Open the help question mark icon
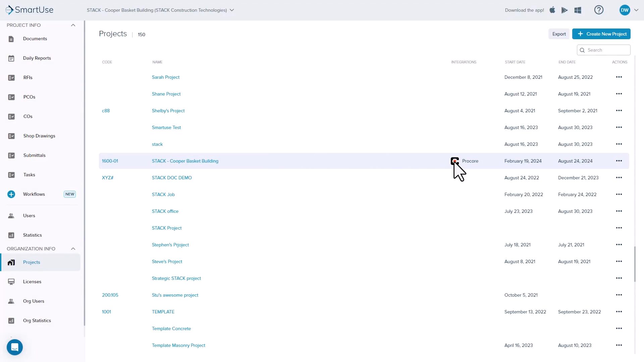The width and height of the screenshot is (644, 362). tap(599, 10)
